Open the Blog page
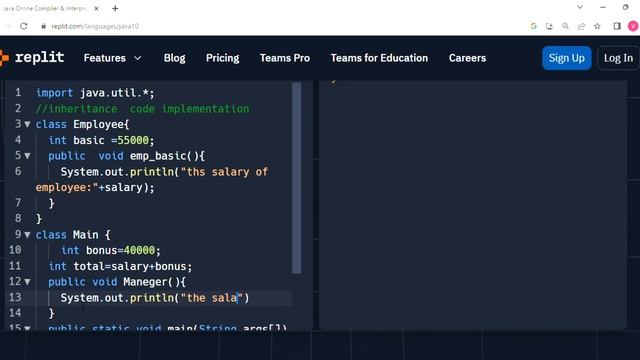The image size is (640, 360). [174, 58]
